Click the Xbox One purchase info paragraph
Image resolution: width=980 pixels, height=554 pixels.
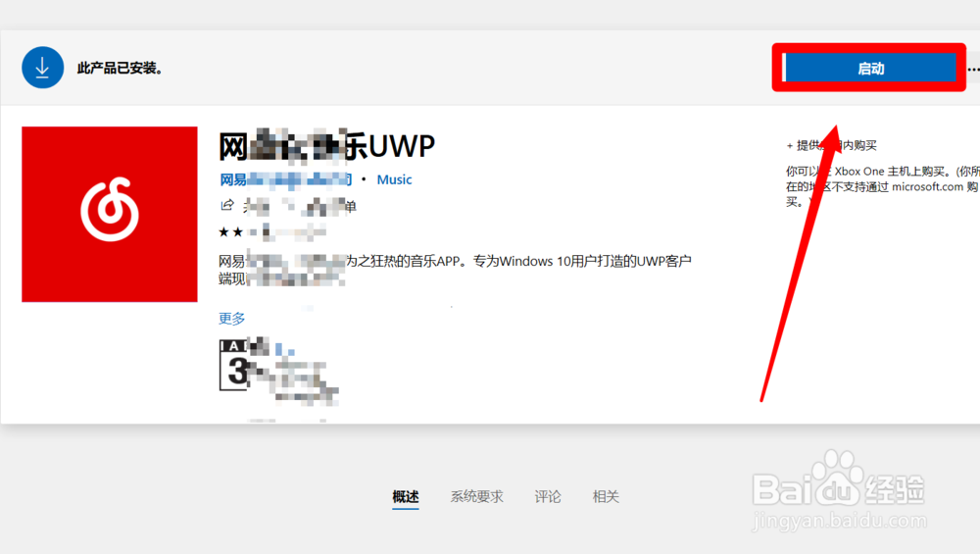[883, 186]
